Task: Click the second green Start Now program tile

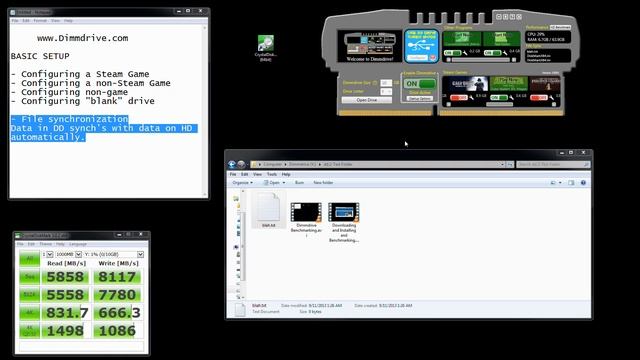Action: 502,39
